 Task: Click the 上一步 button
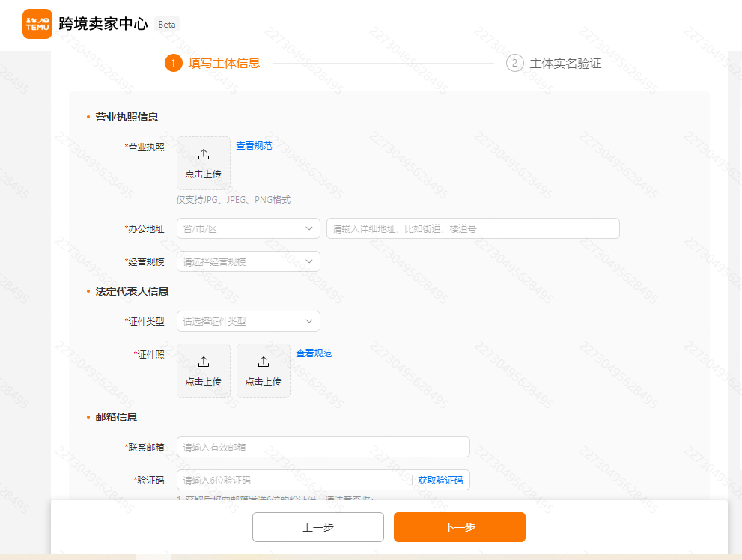coord(317,527)
